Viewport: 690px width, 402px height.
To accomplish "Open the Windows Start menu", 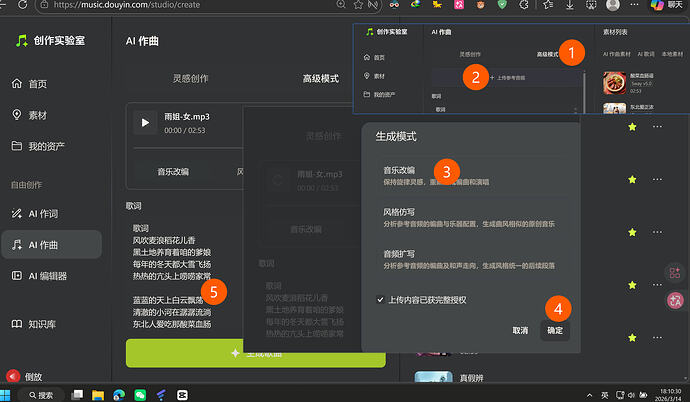I will click(5, 395).
